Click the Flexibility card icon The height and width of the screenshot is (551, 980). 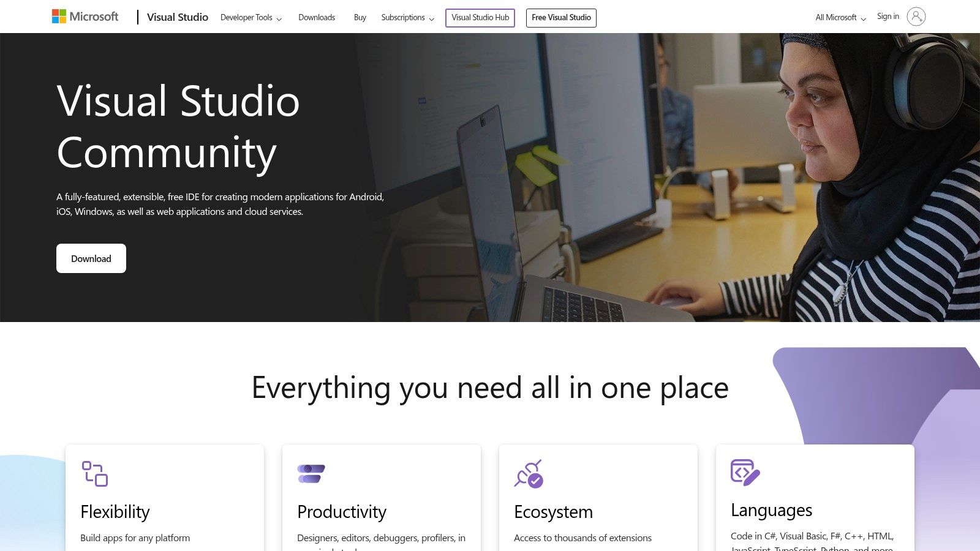(x=95, y=474)
